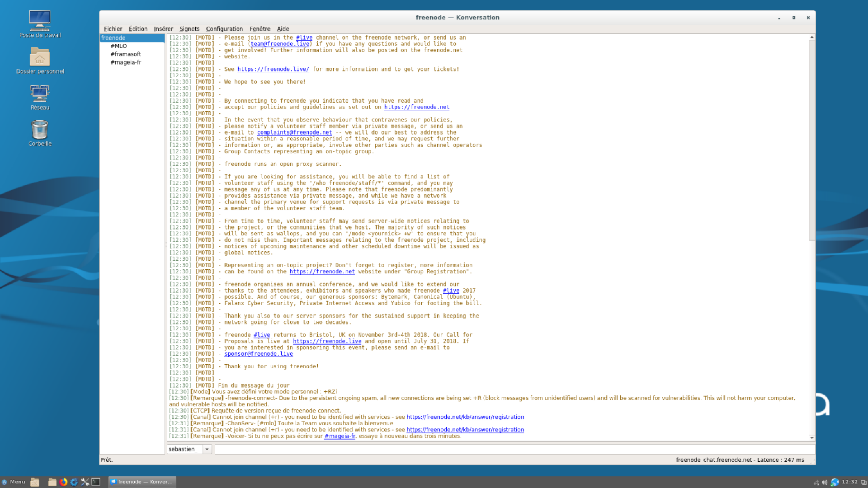Open the Signets menu
Viewport: 868px width, 488px height.
pyautogui.click(x=189, y=28)
